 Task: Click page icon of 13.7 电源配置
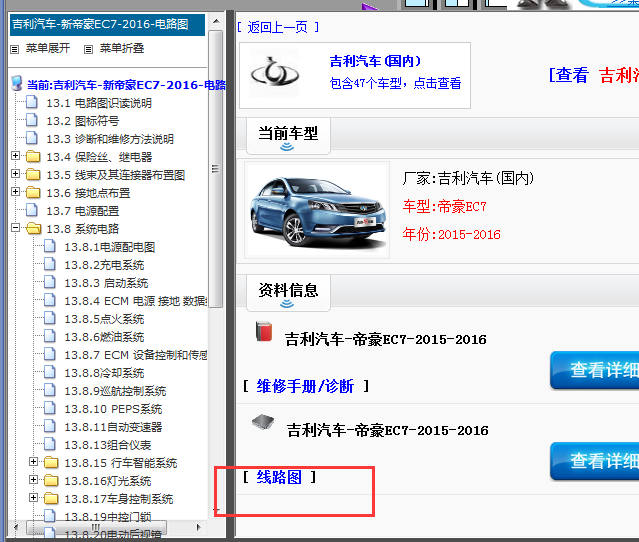point(32,210)
